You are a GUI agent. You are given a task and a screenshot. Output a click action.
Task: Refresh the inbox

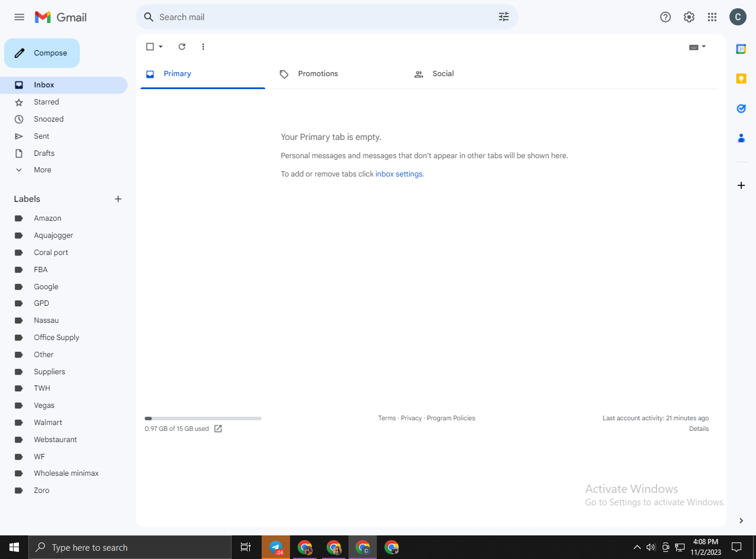[x=182, y=47]
